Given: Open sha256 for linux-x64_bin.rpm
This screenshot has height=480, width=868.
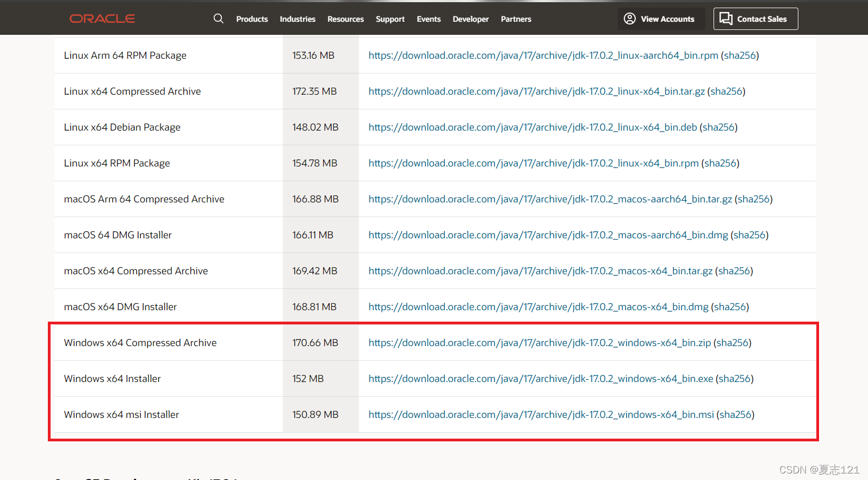Looking at the screenshot, I should coord(720,163).
